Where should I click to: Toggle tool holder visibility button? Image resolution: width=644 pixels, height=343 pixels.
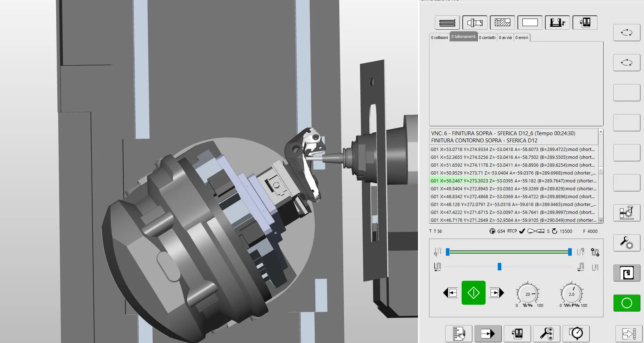point(475,23)
